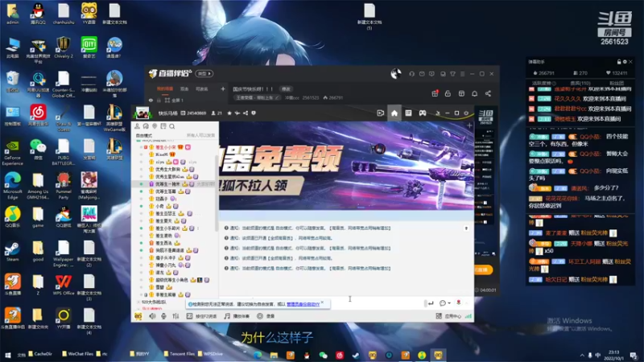The height and width of the screenshot is (362, 644).
Task: Open the gamepad icon in YY header
Action: click(x=422, y=113)
